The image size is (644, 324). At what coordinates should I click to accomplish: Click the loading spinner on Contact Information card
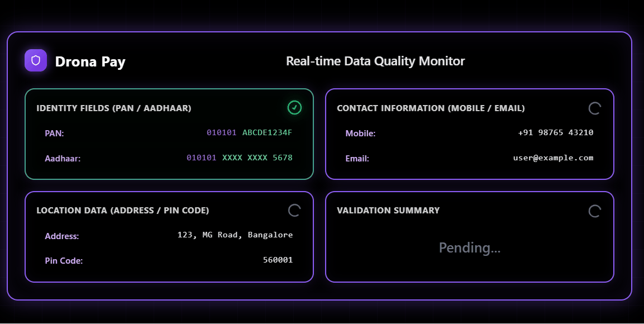pyautogui.click(x=595, y=108)
